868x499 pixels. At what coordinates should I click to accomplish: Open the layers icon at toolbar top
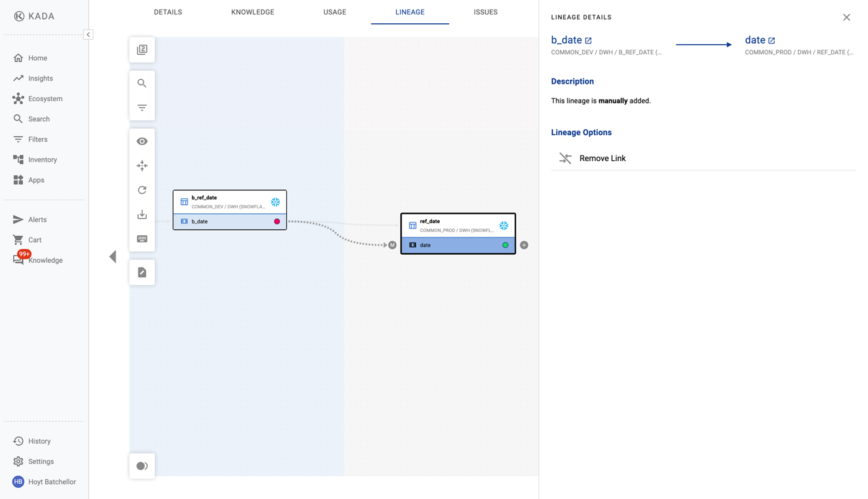(x=142, y=50)
